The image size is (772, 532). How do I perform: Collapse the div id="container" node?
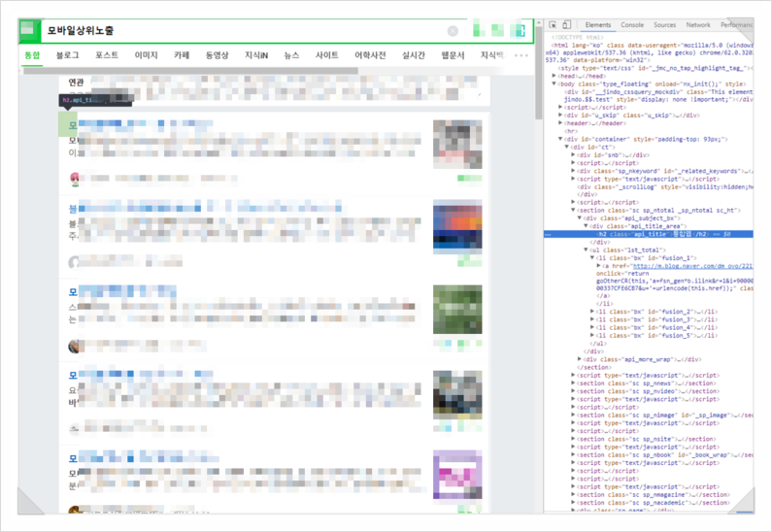560,139
